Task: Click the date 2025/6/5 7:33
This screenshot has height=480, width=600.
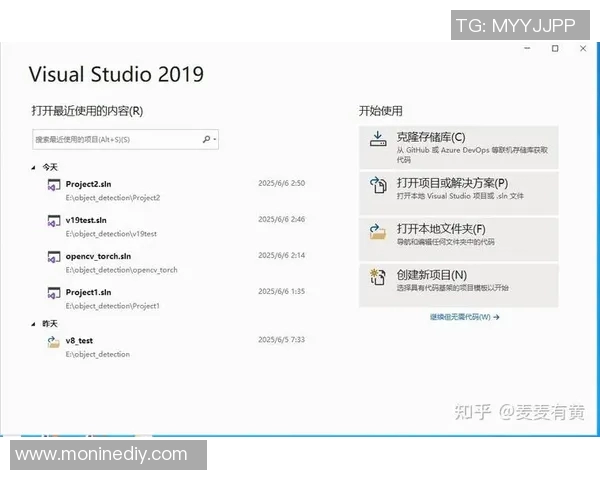Action: [282, 340]
